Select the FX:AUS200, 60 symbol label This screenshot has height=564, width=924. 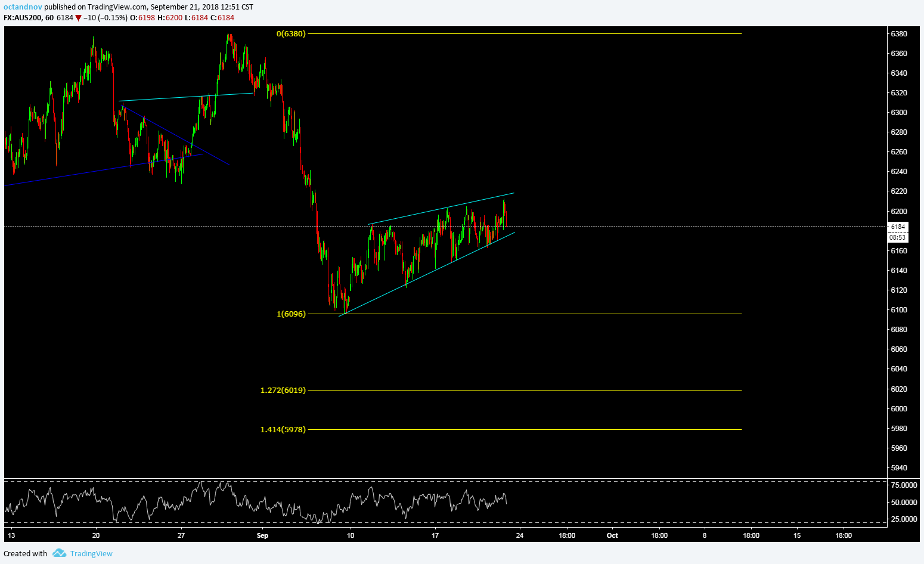tap(29, 18)
